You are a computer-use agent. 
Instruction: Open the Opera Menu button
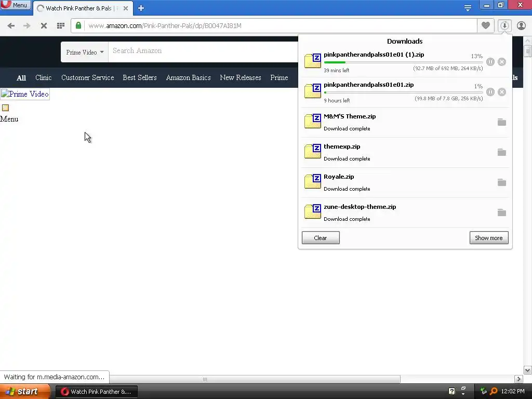15,5
